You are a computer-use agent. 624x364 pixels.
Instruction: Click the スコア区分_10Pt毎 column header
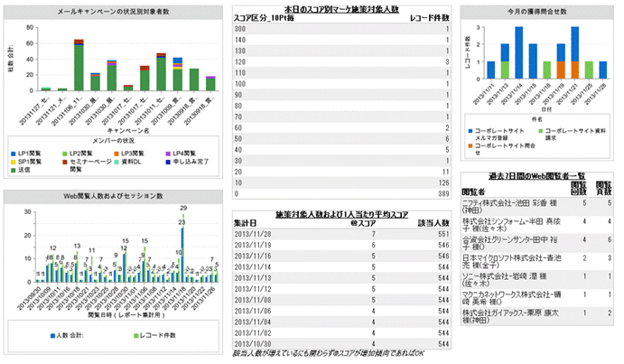(264, 18)
